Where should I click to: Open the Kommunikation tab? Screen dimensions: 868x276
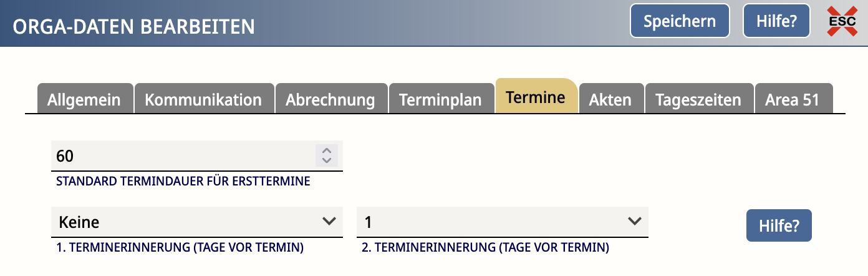coord(204,99)
